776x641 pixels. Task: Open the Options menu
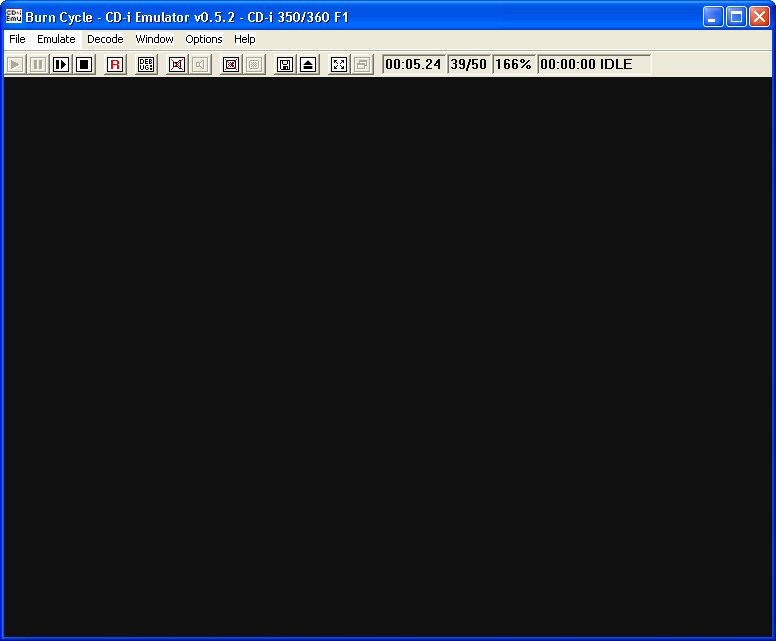tap(203, 39)
